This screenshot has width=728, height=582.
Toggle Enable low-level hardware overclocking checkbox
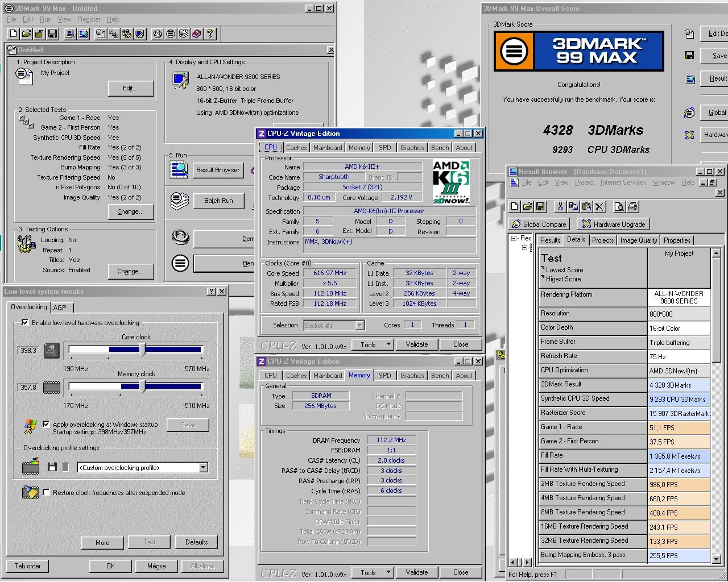25,322
